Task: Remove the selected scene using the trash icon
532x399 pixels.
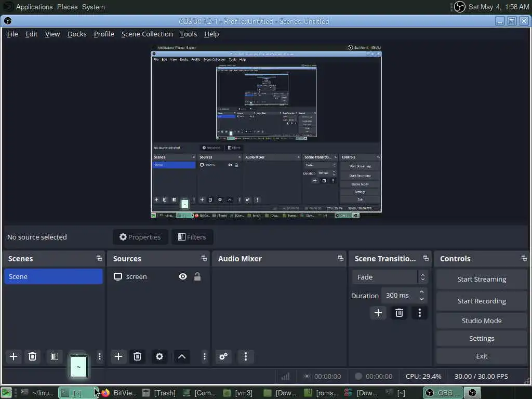Action: coord(32,356)
